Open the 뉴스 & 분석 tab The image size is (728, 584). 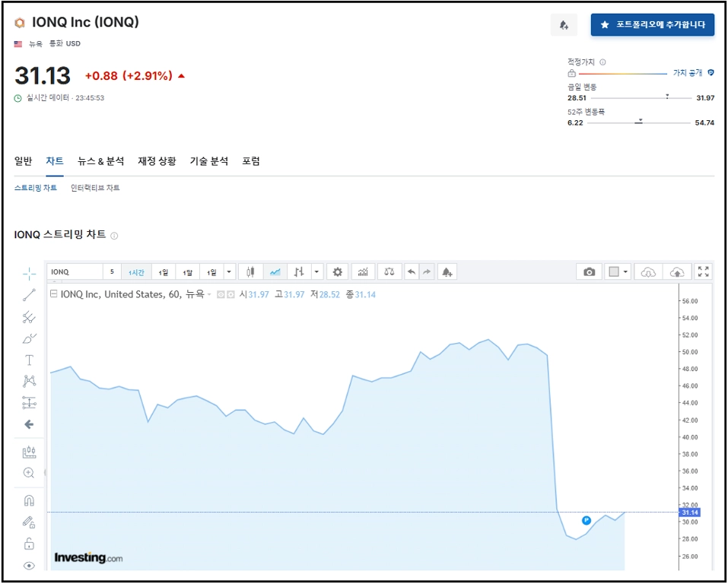(100, 161)
